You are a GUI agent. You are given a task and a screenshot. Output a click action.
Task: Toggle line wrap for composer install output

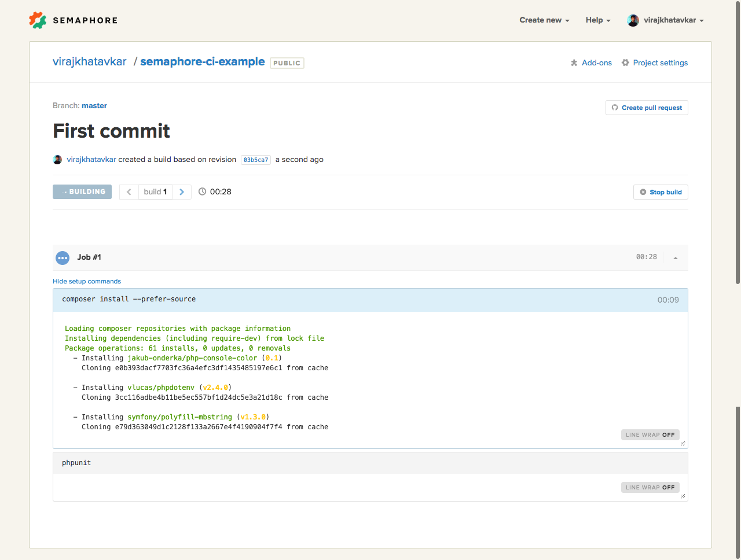650,435
